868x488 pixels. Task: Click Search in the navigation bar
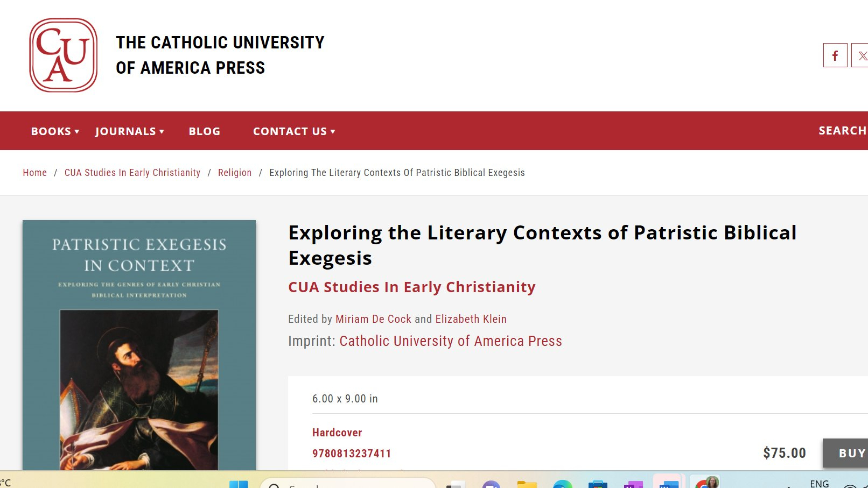tap(842, 131)
